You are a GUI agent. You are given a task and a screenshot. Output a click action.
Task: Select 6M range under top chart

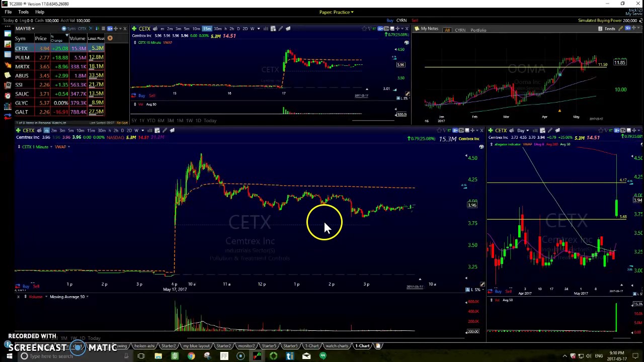pos(160,121)
